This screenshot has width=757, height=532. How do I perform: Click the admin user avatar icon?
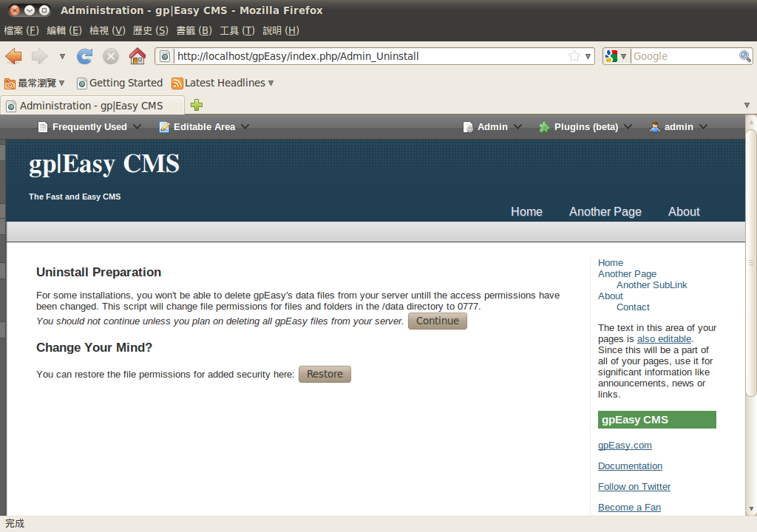pos(655,127)
